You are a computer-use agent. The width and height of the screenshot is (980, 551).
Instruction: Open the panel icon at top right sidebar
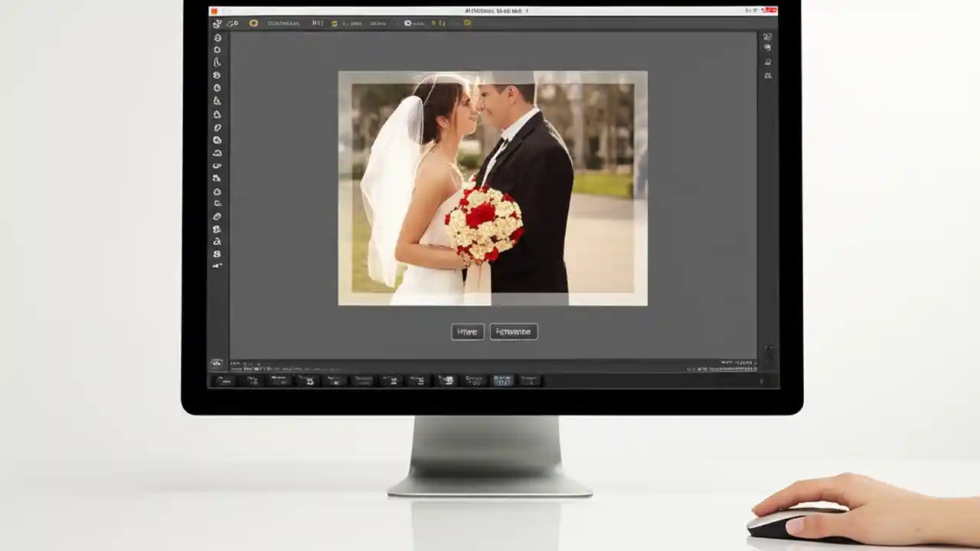(766, 36)
